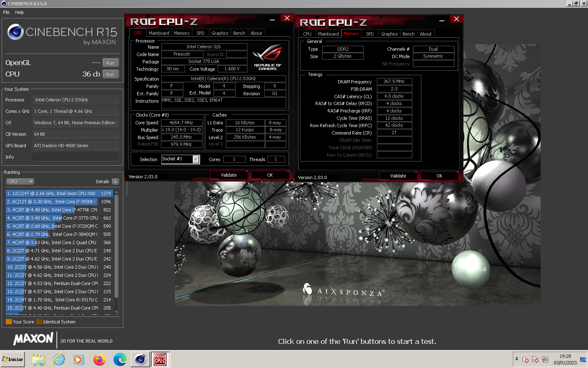
Task: Select About tab in left CPU-Z window
Action: [x=256, y=33]
